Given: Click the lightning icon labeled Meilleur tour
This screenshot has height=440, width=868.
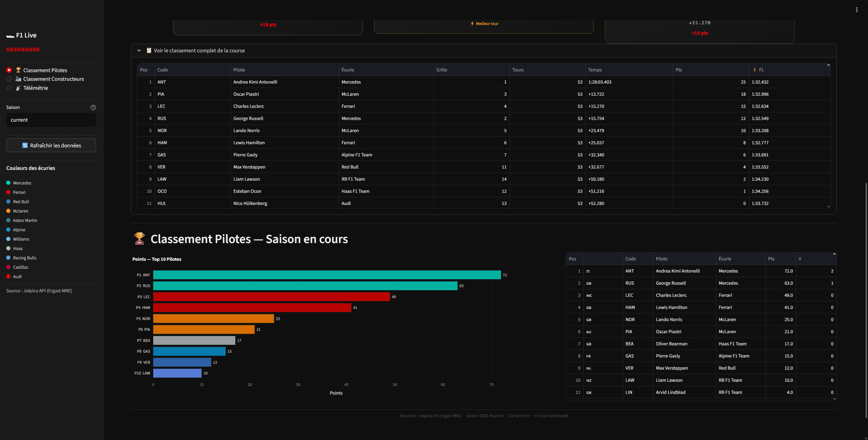Looking at the screenshot, I should 472,24.
